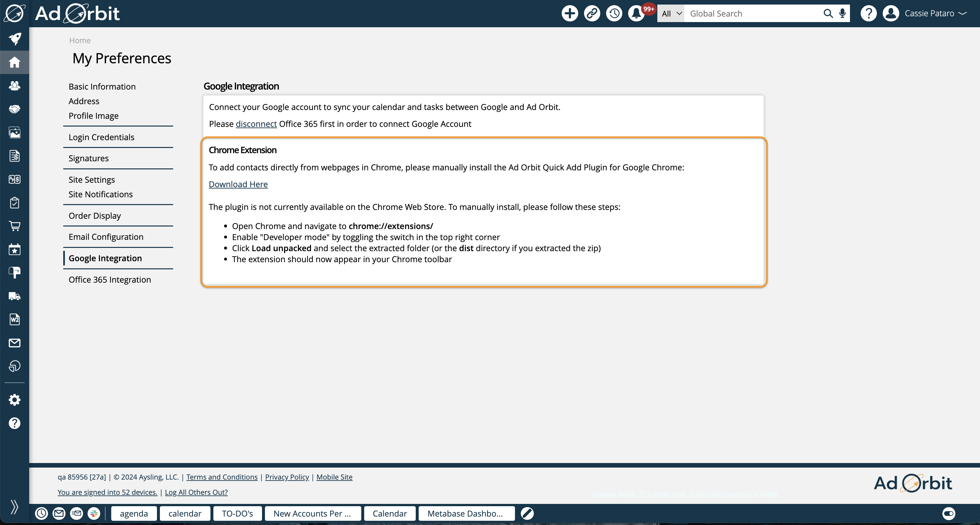Expand the sidebar with double chevron
This screenshot has height=525, width=980.
(x=15, y=507)
